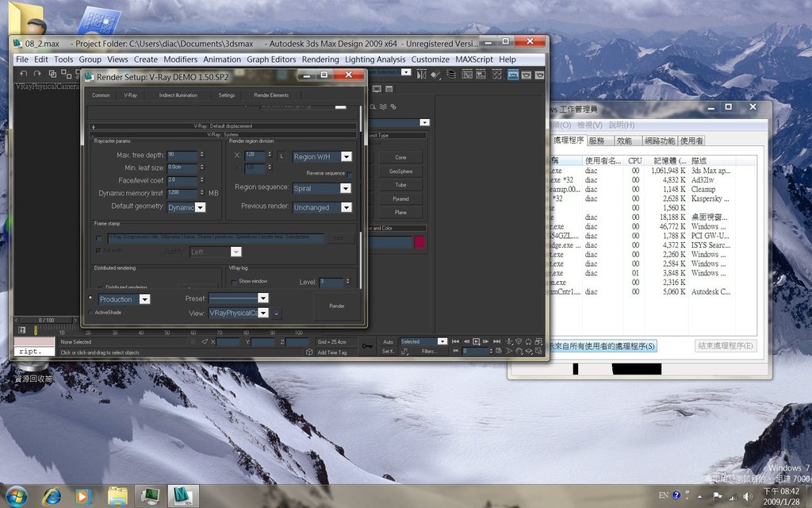The image size is (812, 508).
Task: Click the Tube object type button
Action: [x=400, y=184]
